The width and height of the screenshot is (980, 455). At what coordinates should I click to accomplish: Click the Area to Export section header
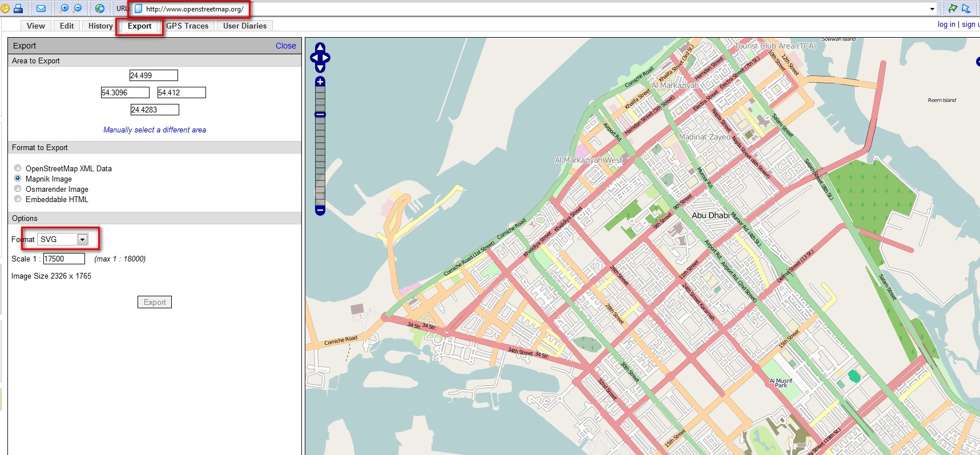click(155, 61)
